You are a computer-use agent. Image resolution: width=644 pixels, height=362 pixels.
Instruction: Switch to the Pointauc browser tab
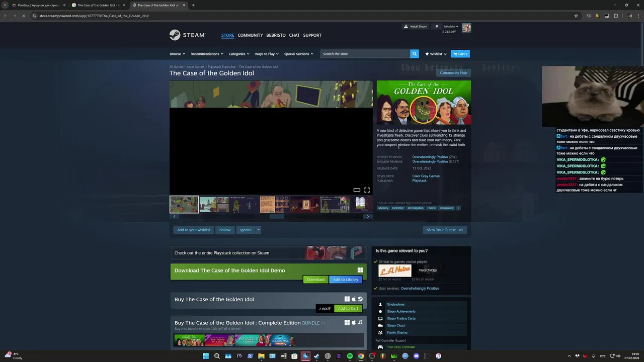(x=38, y=5)
